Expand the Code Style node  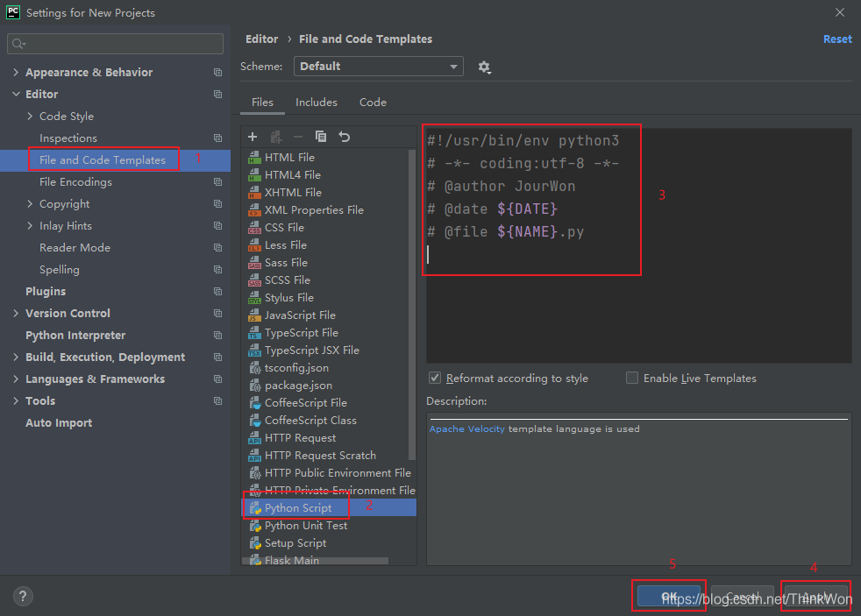(31, 117)
